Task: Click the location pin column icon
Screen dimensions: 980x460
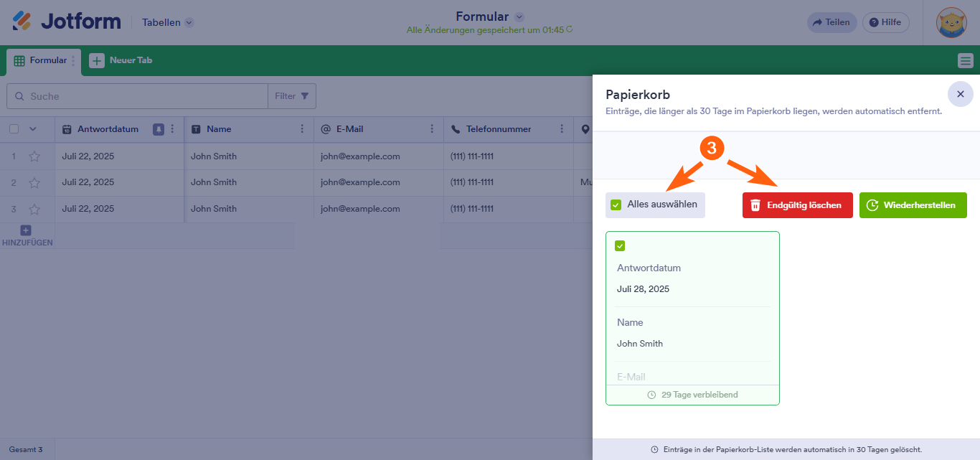Action: click(585, 129)
